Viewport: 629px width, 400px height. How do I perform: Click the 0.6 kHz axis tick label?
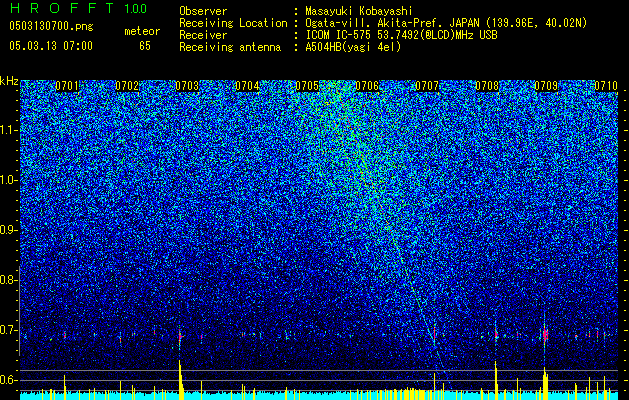click(x=8, y=380)
